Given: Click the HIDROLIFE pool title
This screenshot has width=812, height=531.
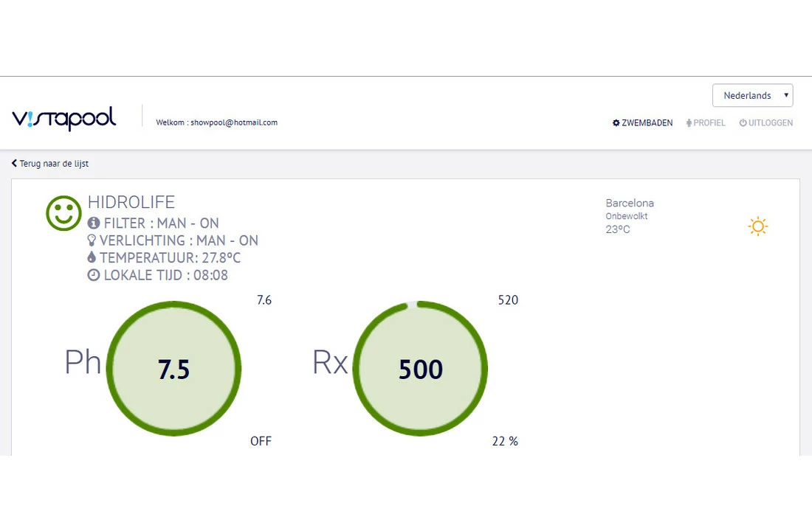Looking at the screenshot, I should [x=131, y=203].
